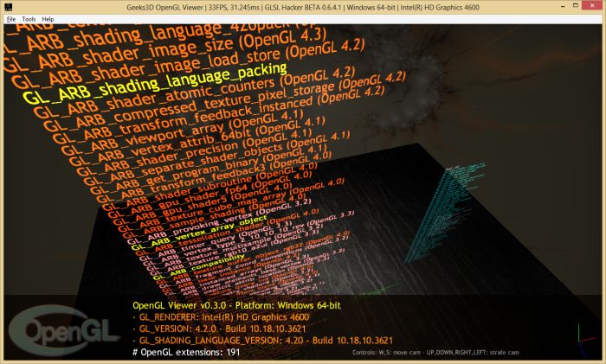Maximize the OpenGL Viewer window
Screen dimensions: 606x364
pos(576,5)
